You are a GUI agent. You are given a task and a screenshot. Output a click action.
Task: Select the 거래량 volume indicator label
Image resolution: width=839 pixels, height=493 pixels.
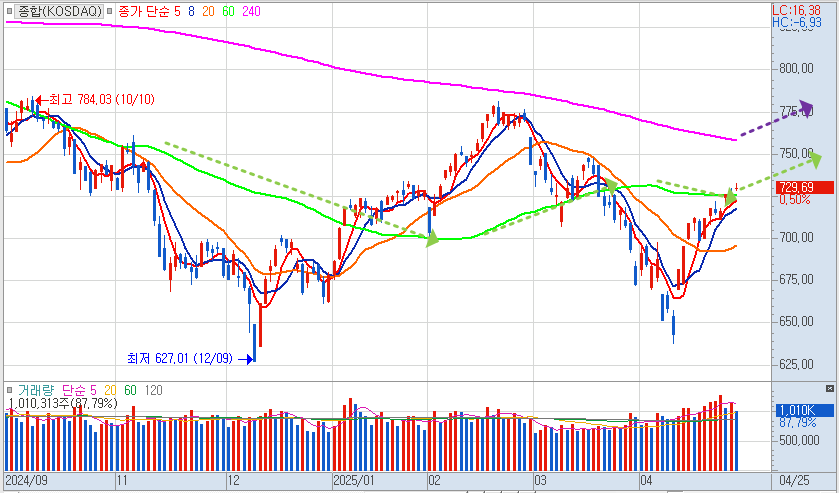pos(36,390)
